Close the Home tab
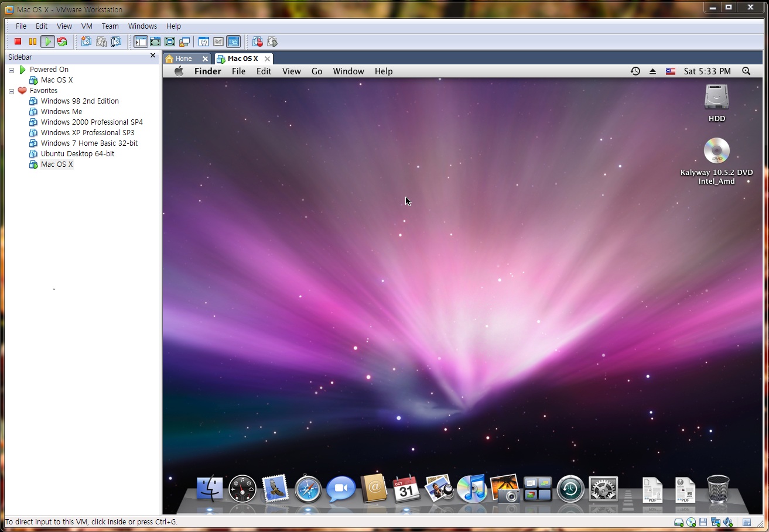 click(205, 59)
